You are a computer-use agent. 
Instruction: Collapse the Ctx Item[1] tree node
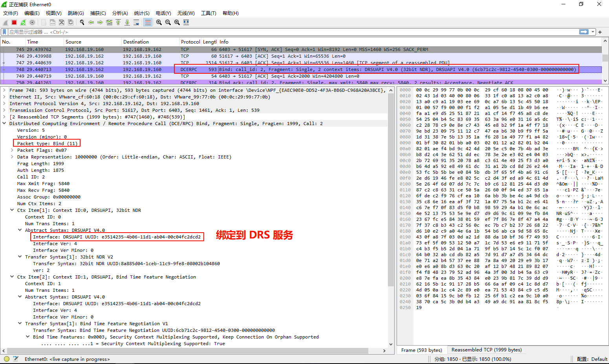pos(12,210)
